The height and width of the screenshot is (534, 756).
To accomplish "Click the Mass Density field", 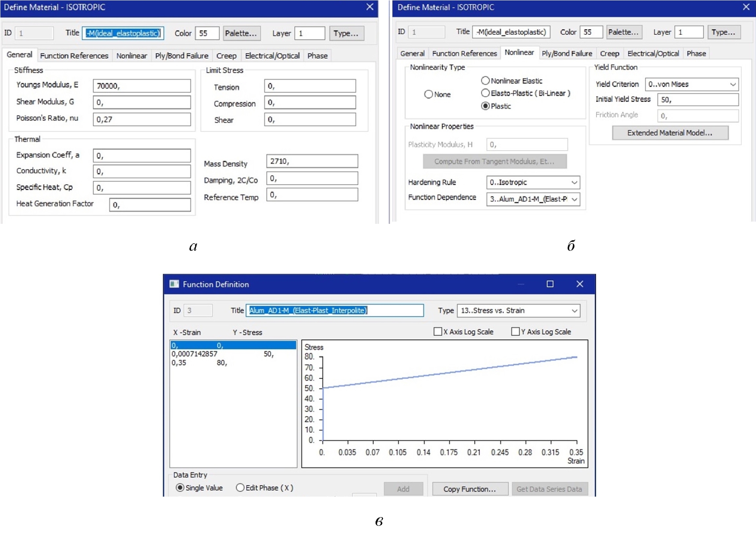I will tap(312, 161).
